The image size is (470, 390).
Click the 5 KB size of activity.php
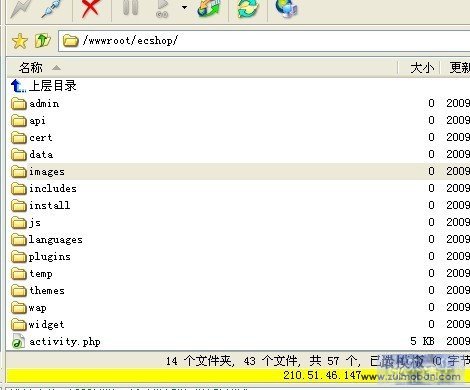(422, 341)
